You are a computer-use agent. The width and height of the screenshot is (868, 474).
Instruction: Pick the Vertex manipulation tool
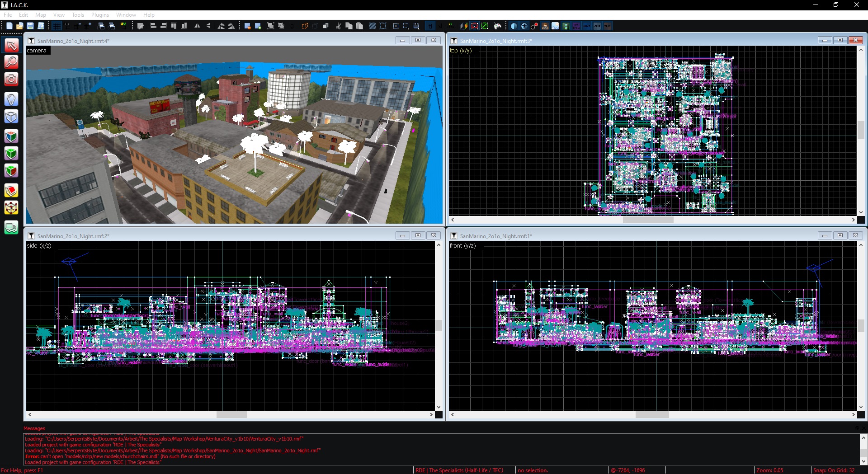point(11,208)
